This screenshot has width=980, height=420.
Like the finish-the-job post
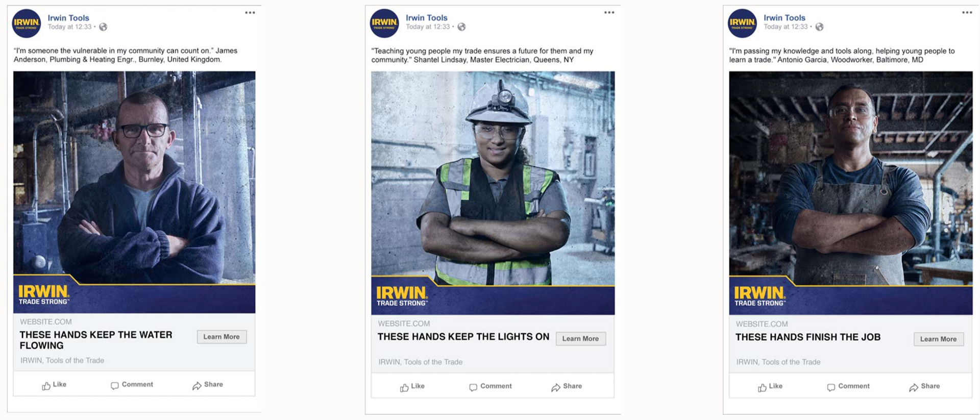(770, 387)
